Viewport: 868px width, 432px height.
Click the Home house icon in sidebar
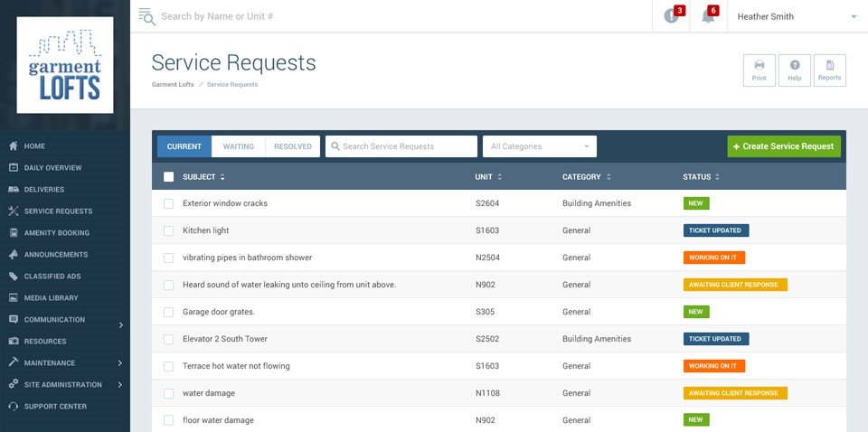click(14, 146)
